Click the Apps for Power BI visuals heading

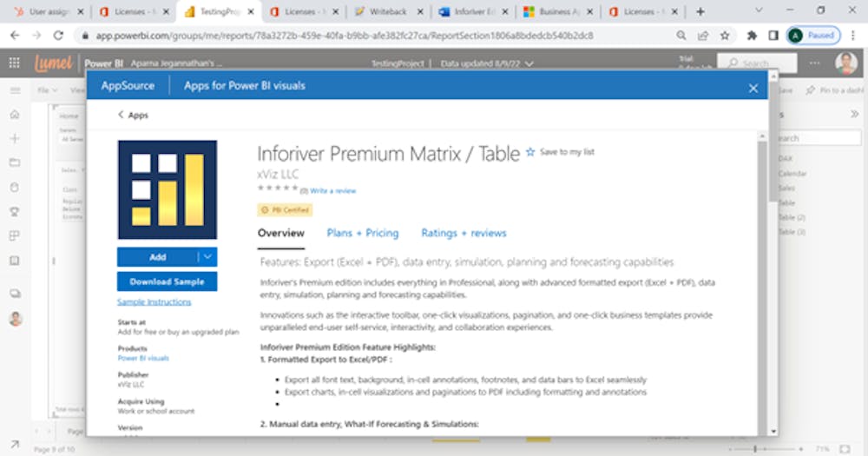pos(245,86)
